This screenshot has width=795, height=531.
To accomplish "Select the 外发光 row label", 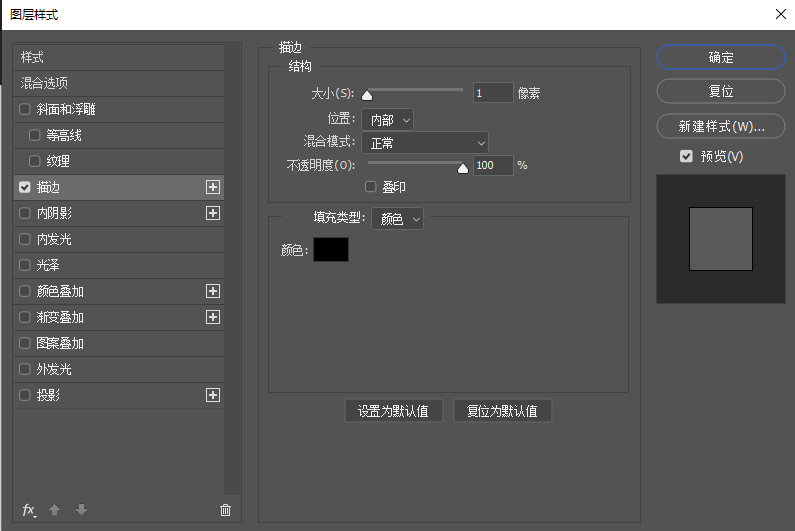I will 54,369.
